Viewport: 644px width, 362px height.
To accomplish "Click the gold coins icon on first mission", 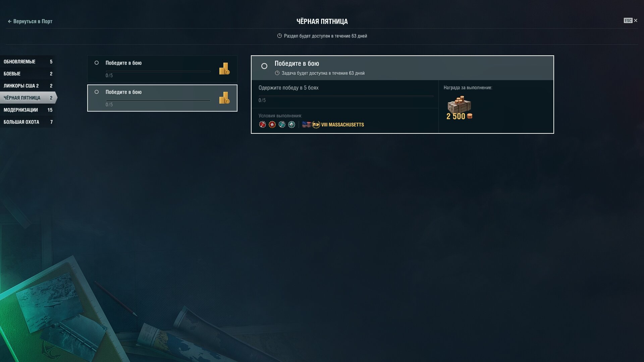I will pos(224,69).
